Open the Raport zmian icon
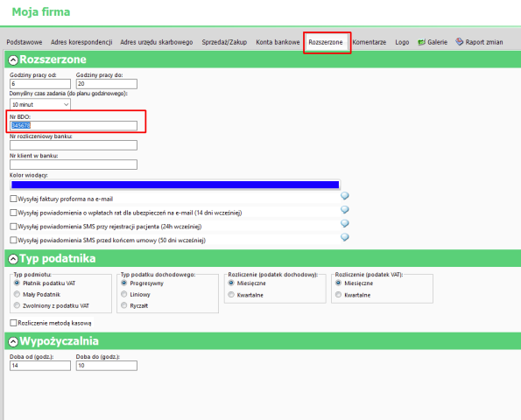521x420 pixels. click(x=459, y=42)
